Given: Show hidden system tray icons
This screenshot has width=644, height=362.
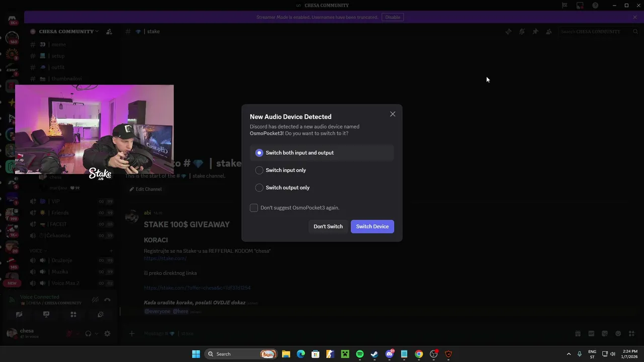Looking at the screenshot, I should pos(569,354).
